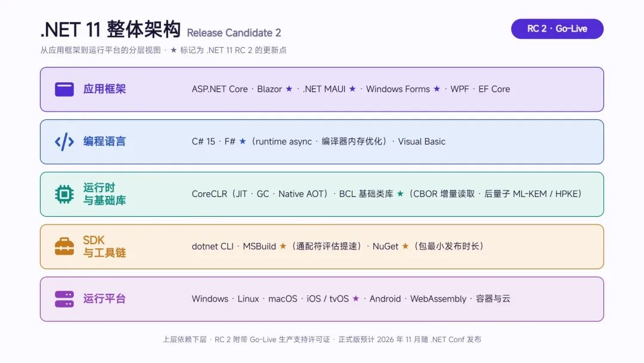Click the star after Blazor
Image resolution: width=644 pixels, height=363 pixels.
click(x=289, y=89)
